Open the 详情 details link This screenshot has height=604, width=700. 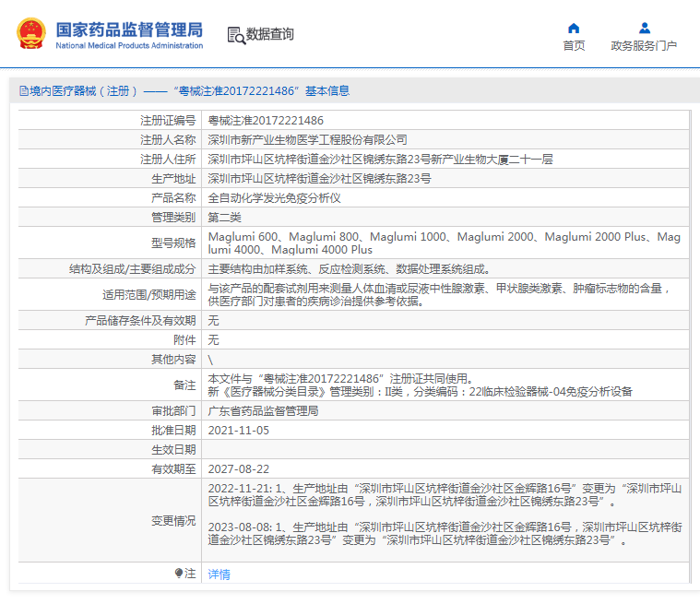coord(219,574)
